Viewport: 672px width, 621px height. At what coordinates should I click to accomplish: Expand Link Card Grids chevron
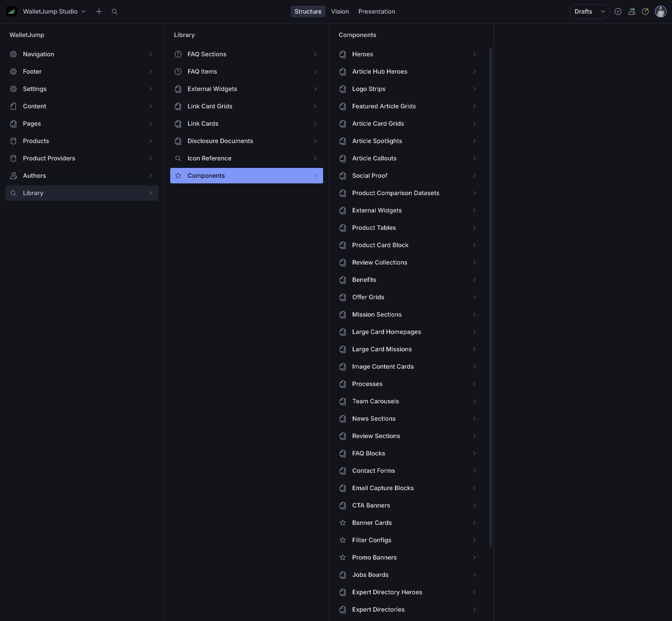tap(315, 106)
